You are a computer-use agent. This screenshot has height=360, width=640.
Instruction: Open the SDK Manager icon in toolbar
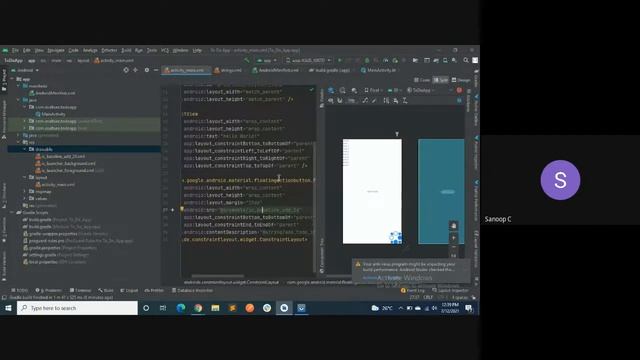(454, 60)
